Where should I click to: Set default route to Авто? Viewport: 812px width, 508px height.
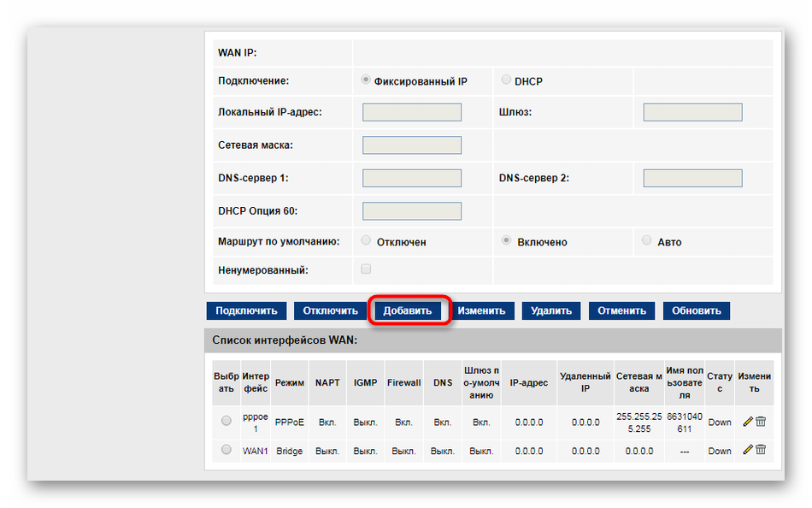tap(646, 241)
